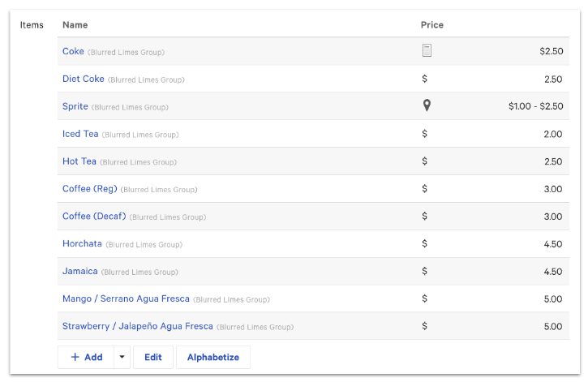588x382 pixels.
Task: Click the Price column header
Action: [x=432, y=24]
